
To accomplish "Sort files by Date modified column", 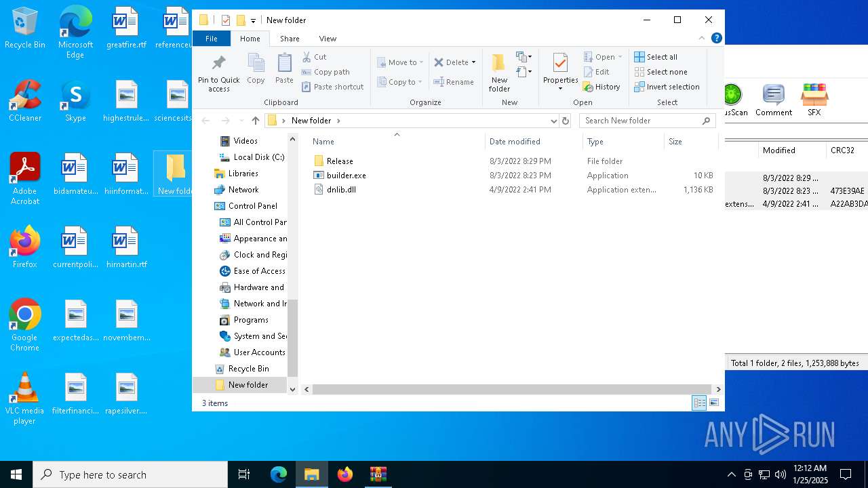I will (x=534, y=141).
